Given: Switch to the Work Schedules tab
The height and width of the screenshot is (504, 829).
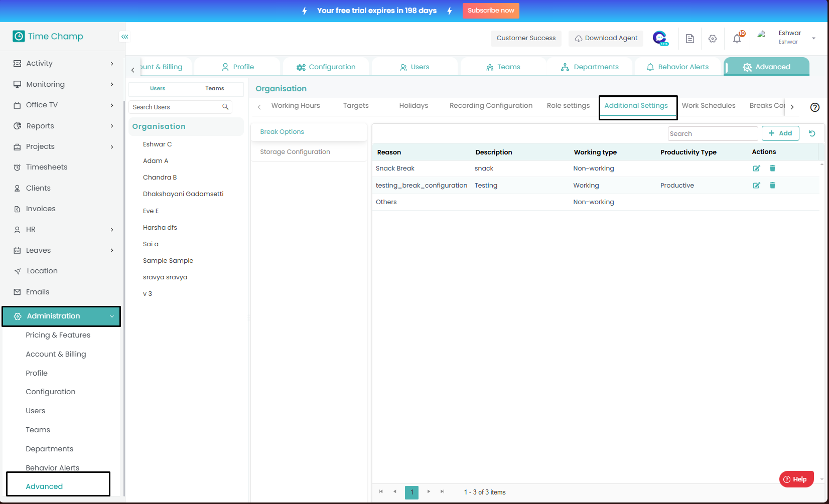Looking at the screenshot, I should tap(709, 106).
